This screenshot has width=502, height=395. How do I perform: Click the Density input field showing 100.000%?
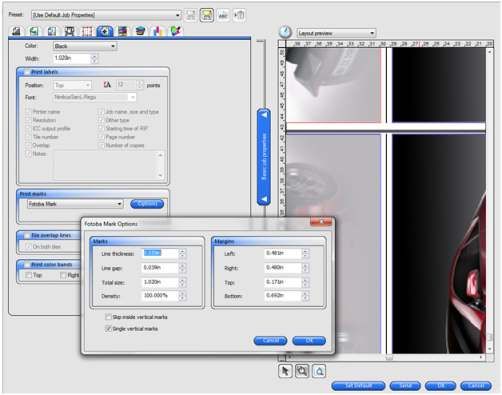(x=161, y=296)
